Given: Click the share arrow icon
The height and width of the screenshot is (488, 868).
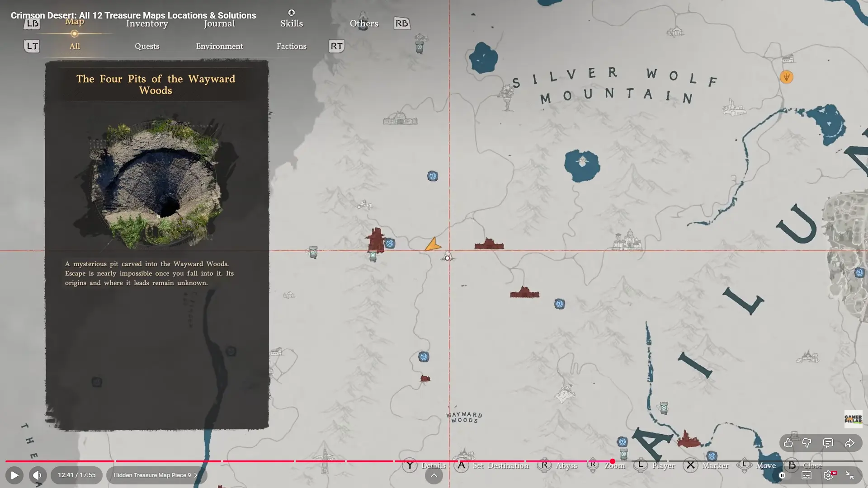Looking at the screenshot, I should click(x=849, y=443).
